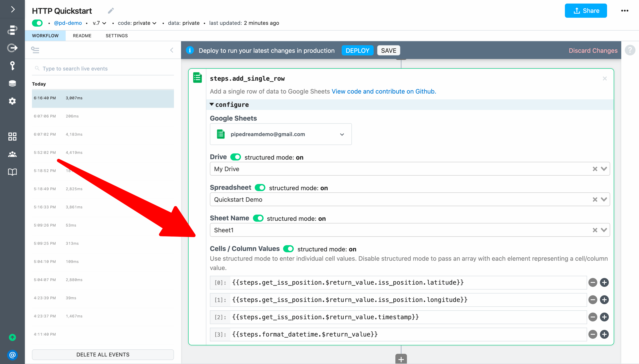Switch to the README tab
Screen dimensions: 639x364
(82, 35)
